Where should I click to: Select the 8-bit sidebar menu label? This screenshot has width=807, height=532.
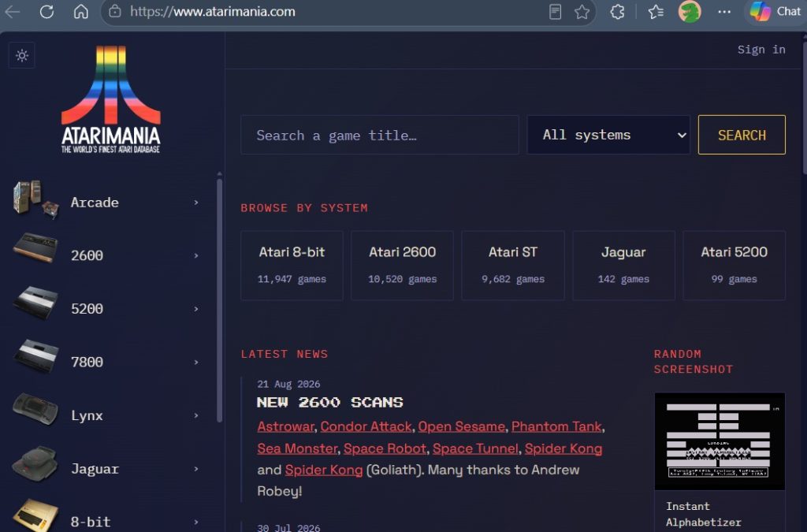click(x=91, y=522)
